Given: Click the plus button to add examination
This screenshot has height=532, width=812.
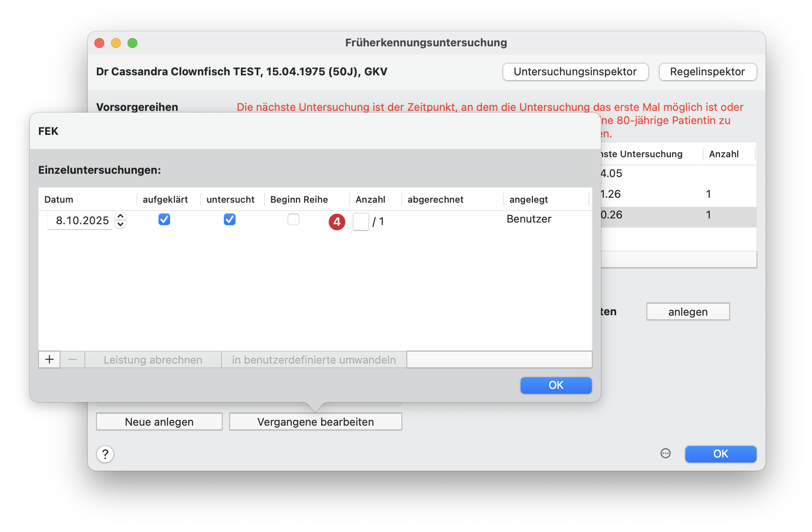Looking at the screenshot, I should pyautogui.click(x=49, y=359).
